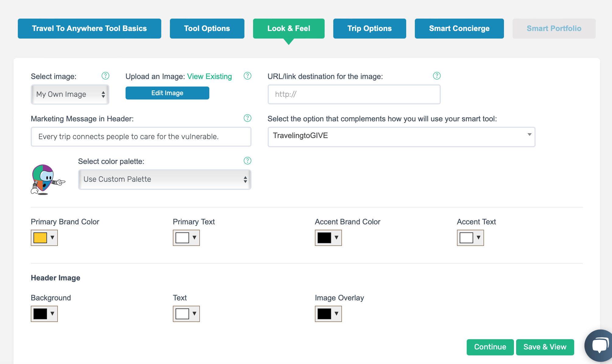Click the Save & View button

click(x=545, y=347)
